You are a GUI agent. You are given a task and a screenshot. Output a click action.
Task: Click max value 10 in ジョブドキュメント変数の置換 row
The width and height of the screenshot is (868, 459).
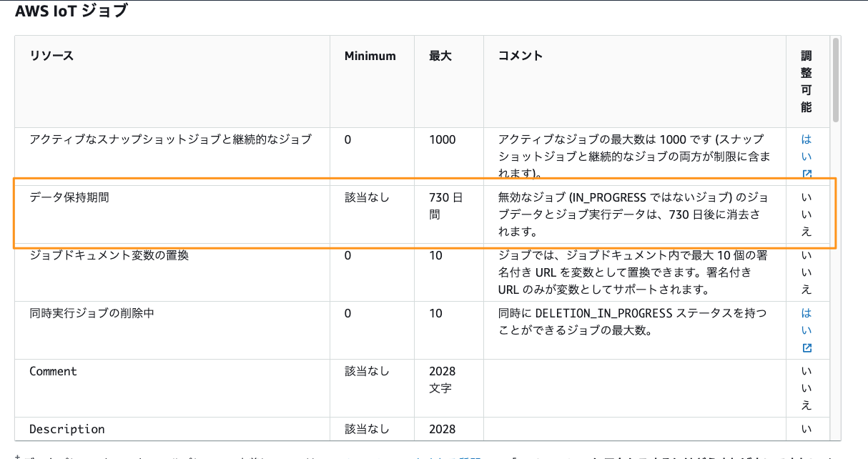pos(435,255)
